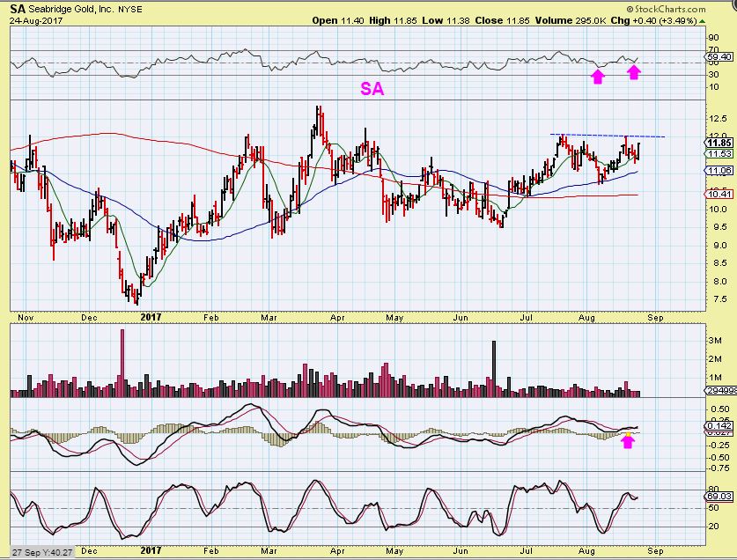The width and height of the screenshot is (737, 560).
Task: Click the bold SA ticker symbol in header
Action: click(x=18, y=9)
